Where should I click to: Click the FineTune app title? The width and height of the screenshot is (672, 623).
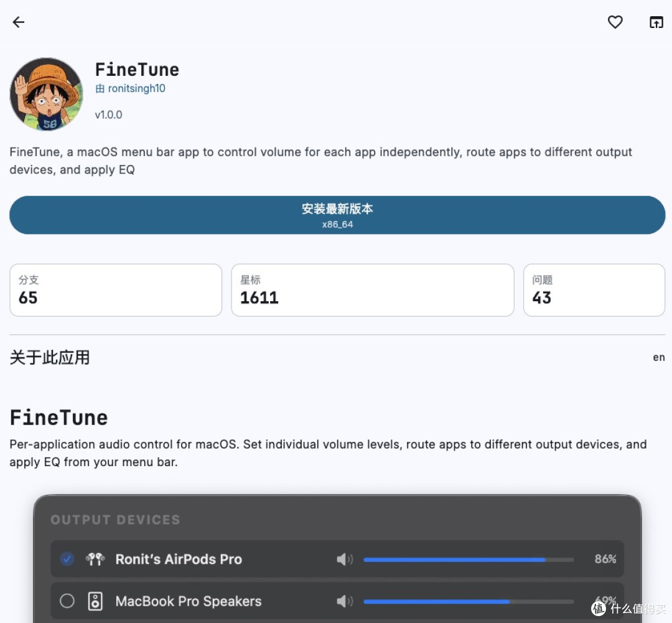[137, 70]
